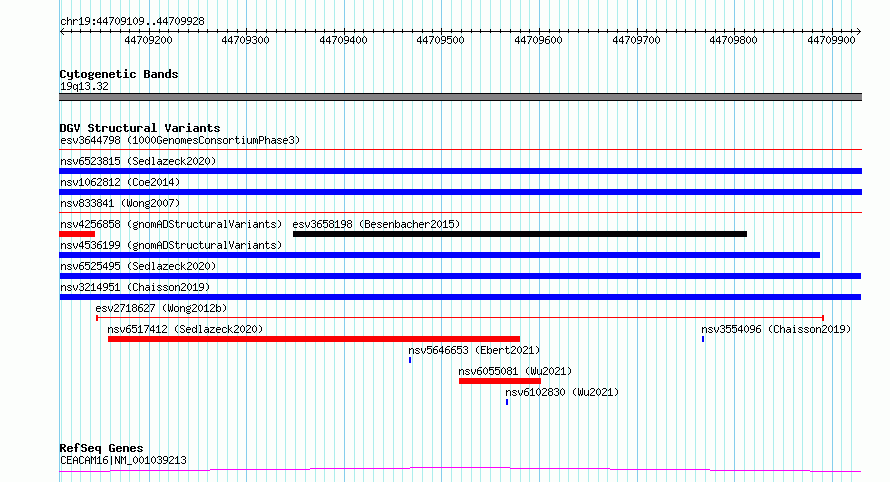The width and height of the screenshot is (890, 482).
Task: Select the red nsv6517412 (Sedlazeck2020) bar
Action: pyautogui.click(x=314, y=339)
